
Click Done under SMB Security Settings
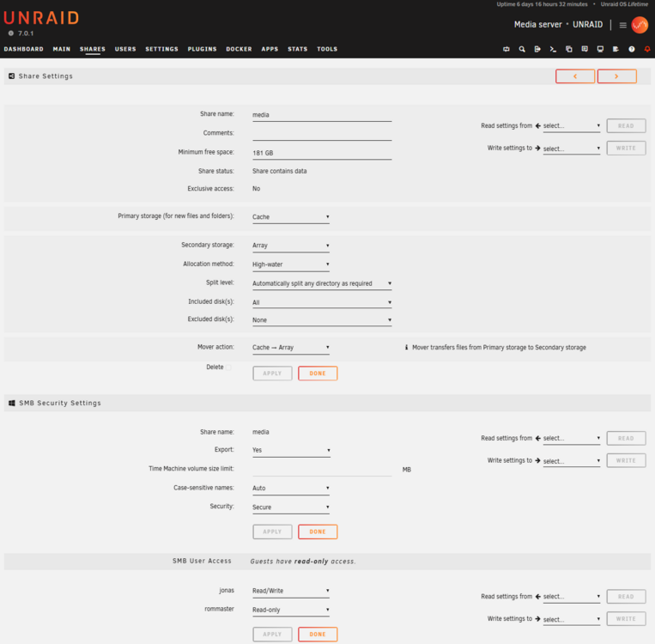coord(318,532)
